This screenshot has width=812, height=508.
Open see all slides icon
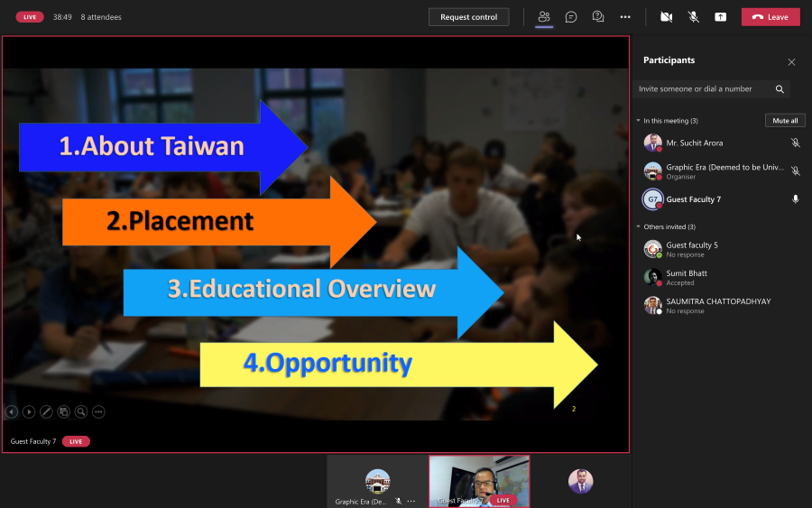pos(64,411)
